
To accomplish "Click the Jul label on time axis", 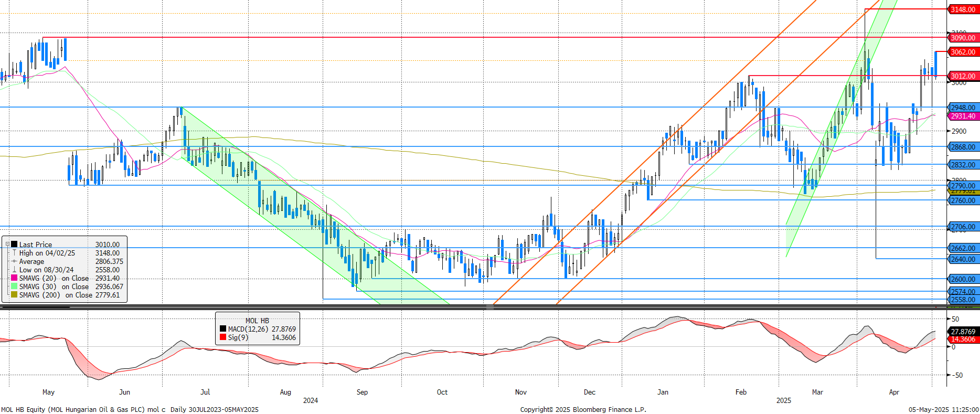I will coord(205,392).
